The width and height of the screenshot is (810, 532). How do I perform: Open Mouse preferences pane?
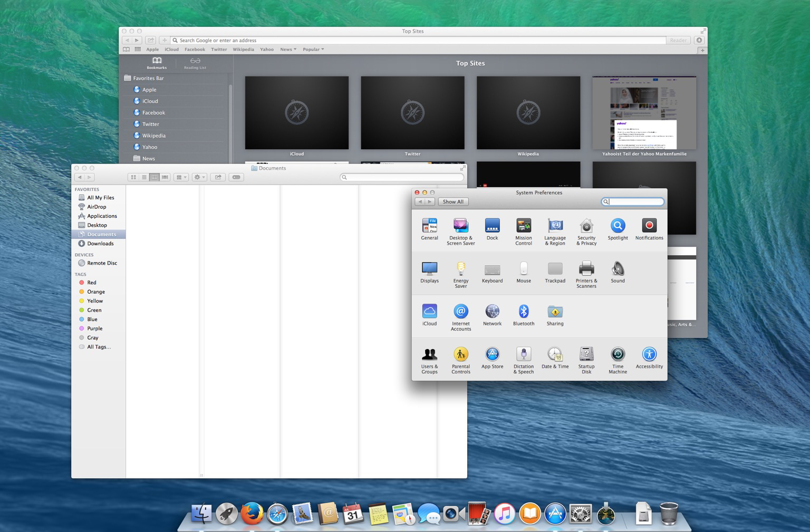coord(523,272)
